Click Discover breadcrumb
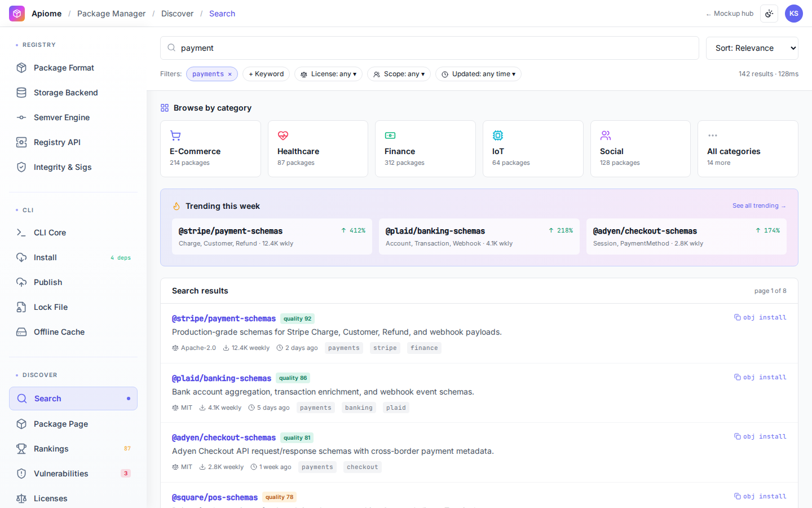 [x=177, y=14]
